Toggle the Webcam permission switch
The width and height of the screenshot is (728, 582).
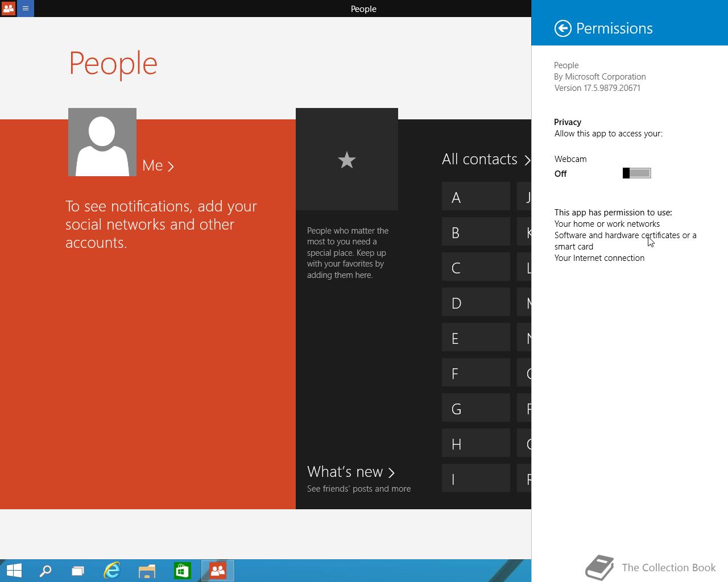[637, 173]
